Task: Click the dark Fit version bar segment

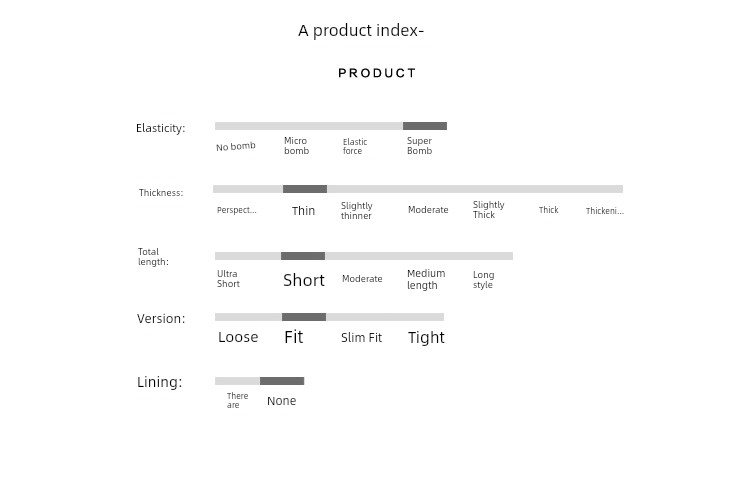Action: point(304,317)
